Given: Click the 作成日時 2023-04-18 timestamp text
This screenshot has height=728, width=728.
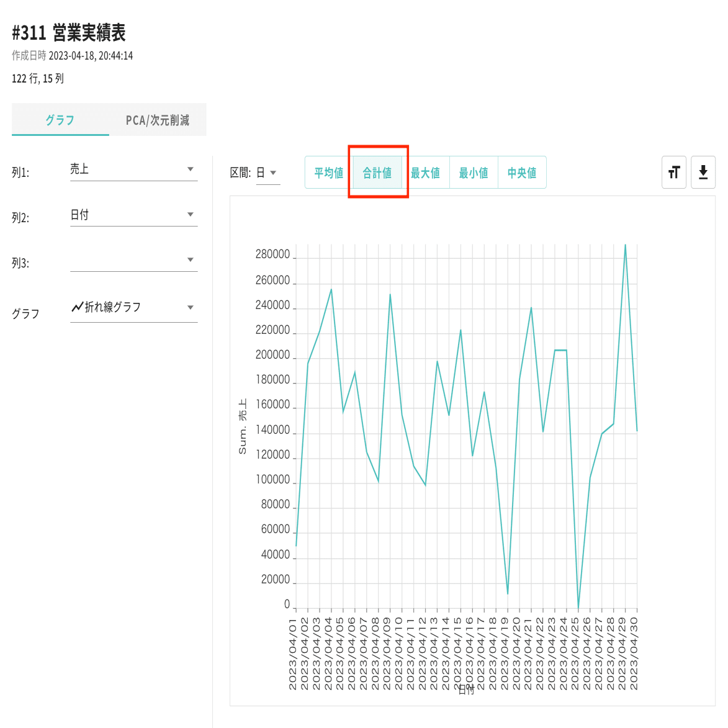Looking at the screenshot, I should pos(73,56).
